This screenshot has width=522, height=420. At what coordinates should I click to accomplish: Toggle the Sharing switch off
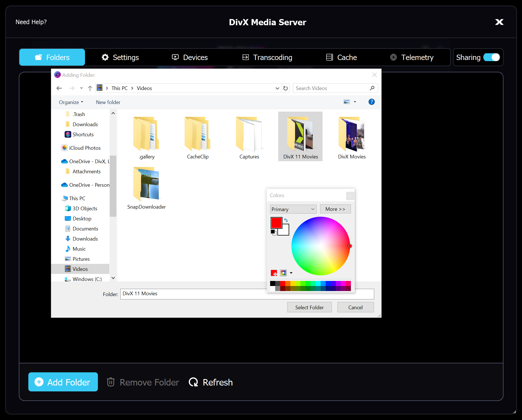491,57
